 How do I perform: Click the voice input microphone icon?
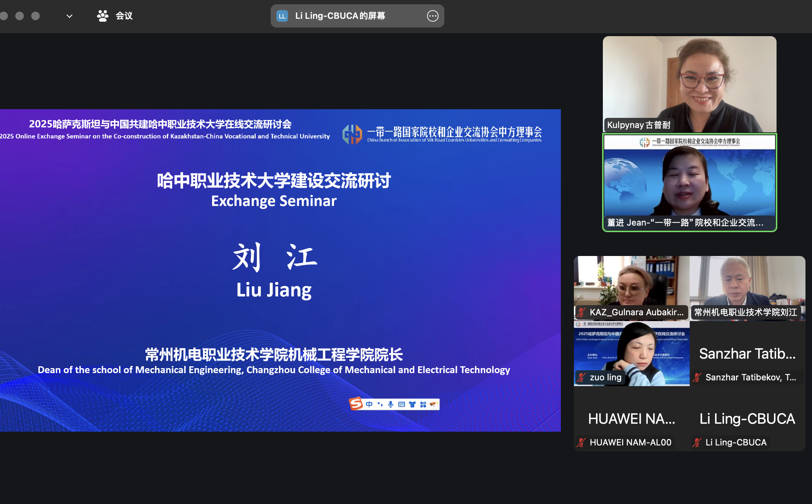[391, 404]
